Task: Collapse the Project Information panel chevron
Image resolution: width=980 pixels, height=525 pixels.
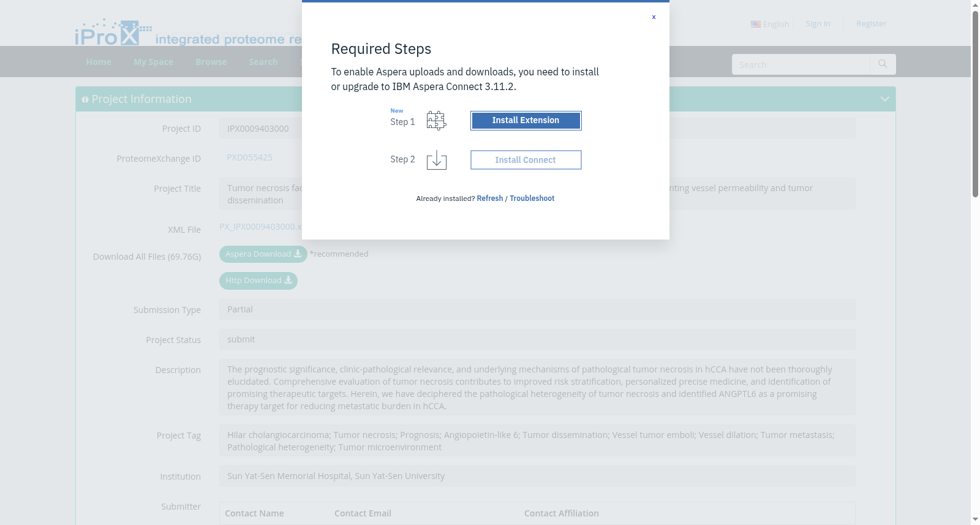Action: click(x=884, y=99)
